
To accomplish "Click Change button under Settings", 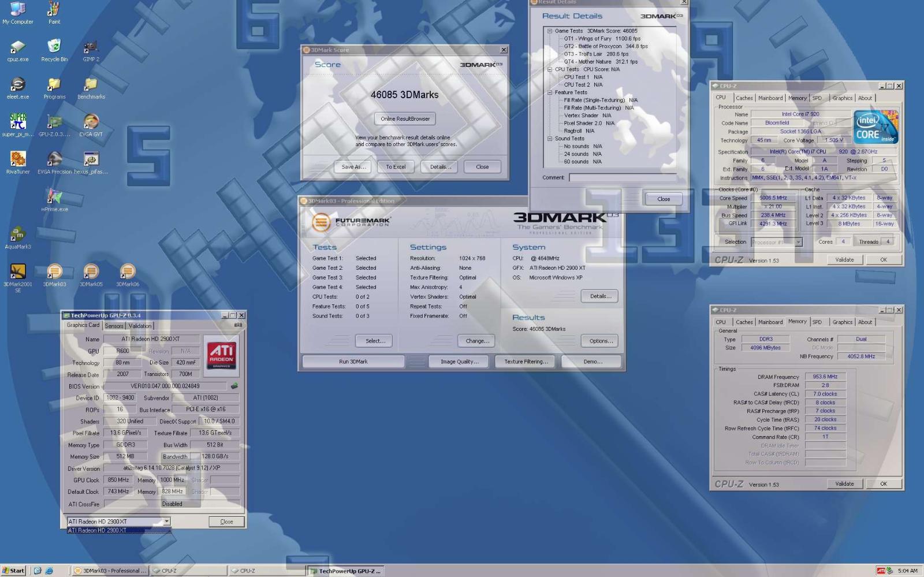I will (477, 341).
